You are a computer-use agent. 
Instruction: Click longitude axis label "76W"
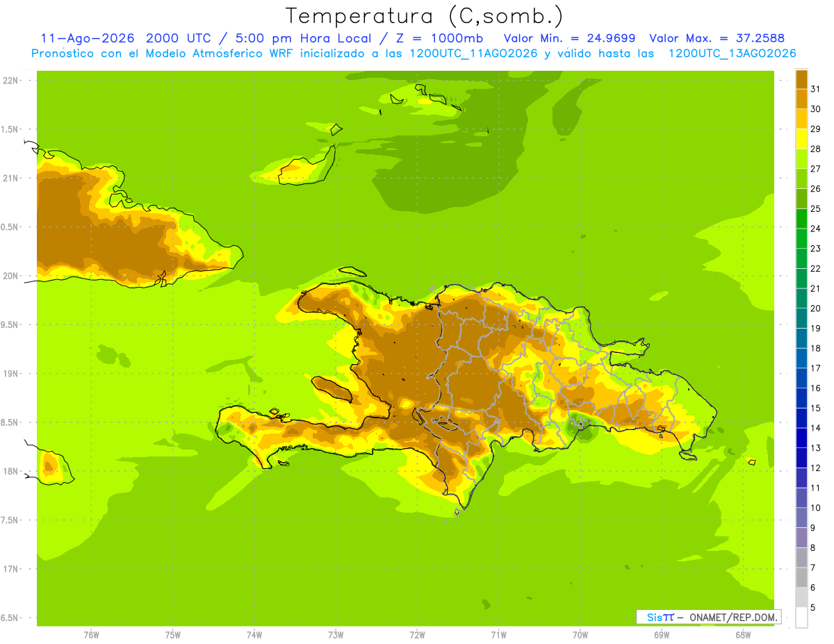pyautogui.click(x=91, y=635)
